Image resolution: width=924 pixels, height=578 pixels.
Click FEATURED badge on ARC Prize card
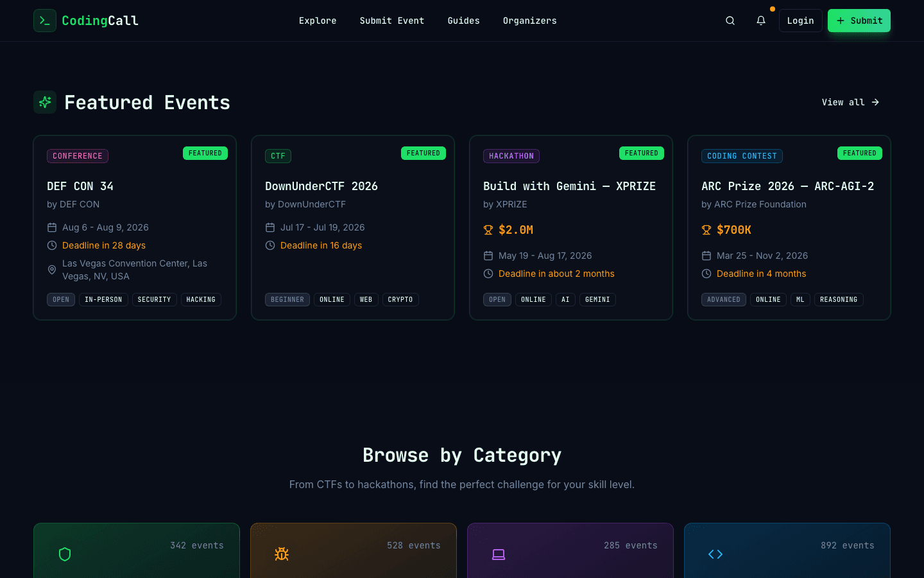pos(860,153)
